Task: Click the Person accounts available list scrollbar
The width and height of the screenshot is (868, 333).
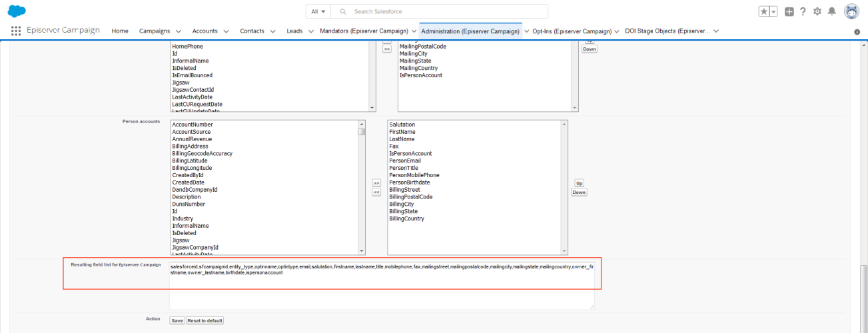Action: click(x=362, y=186)
